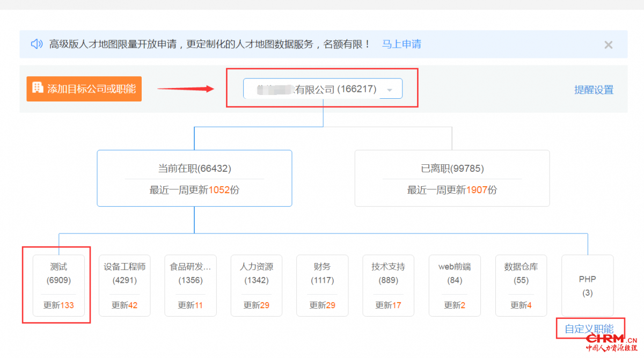The image size is (644, 358).
Task: Select the 已离职(99785) card
Action: point(452,178)
